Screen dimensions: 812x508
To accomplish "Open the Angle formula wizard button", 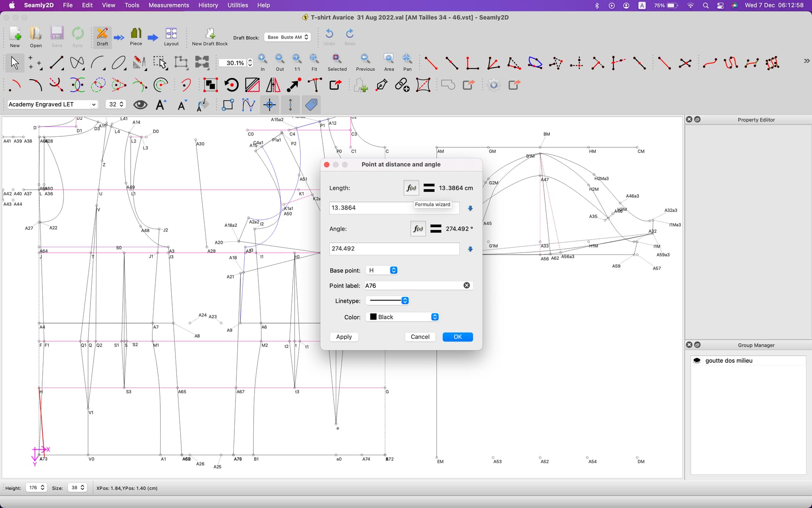I will click(x=418, y=229).
